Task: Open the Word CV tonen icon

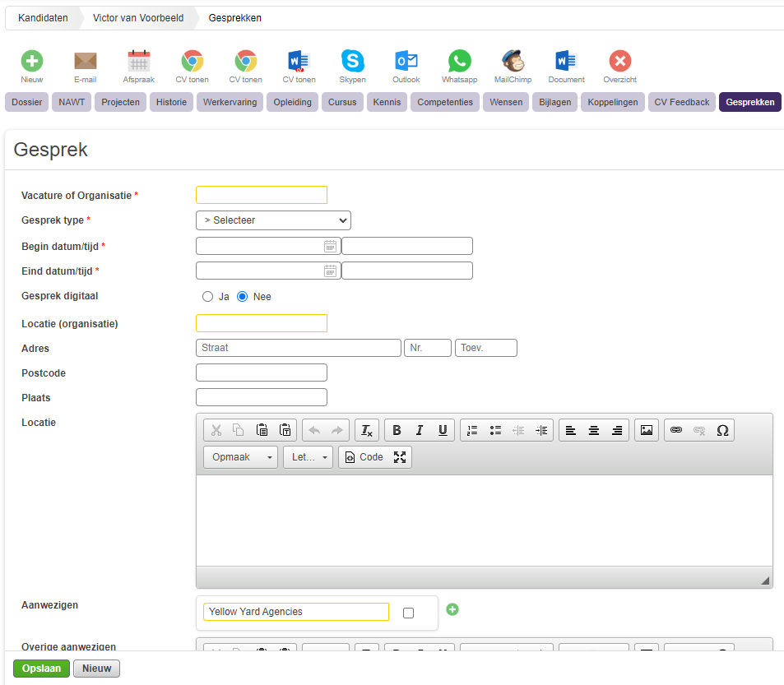Action: click(x=299, y=61)
